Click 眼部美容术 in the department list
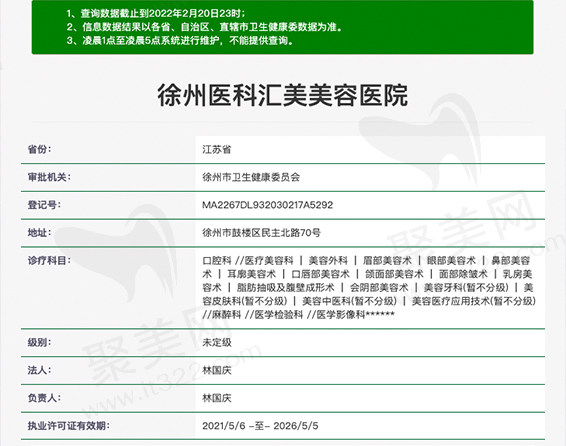 click(x=451, y=261)
